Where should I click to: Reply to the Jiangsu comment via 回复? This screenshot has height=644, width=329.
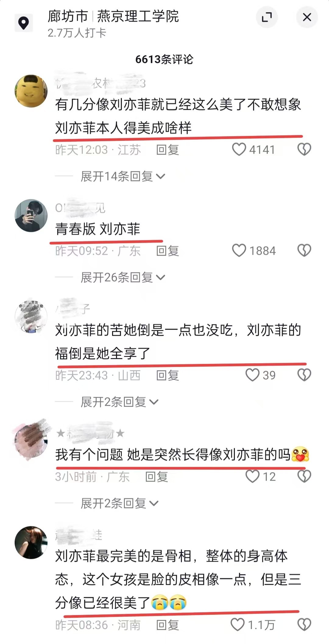pyautogui.click(x=168, y=150)
